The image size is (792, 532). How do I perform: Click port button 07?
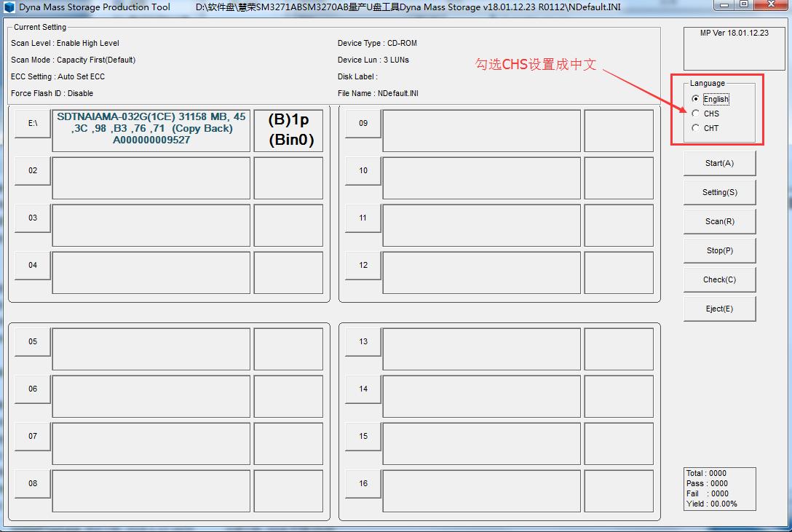33,436
